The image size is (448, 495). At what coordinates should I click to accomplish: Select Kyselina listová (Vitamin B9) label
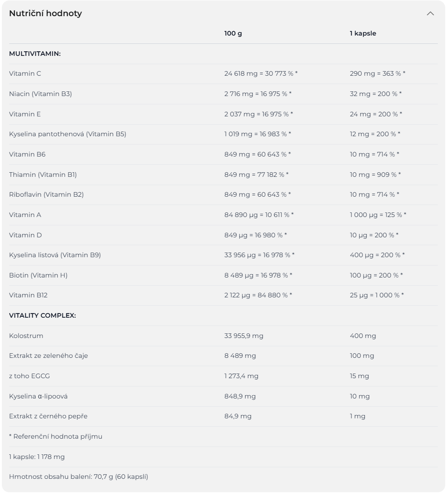tap(54, 255)
